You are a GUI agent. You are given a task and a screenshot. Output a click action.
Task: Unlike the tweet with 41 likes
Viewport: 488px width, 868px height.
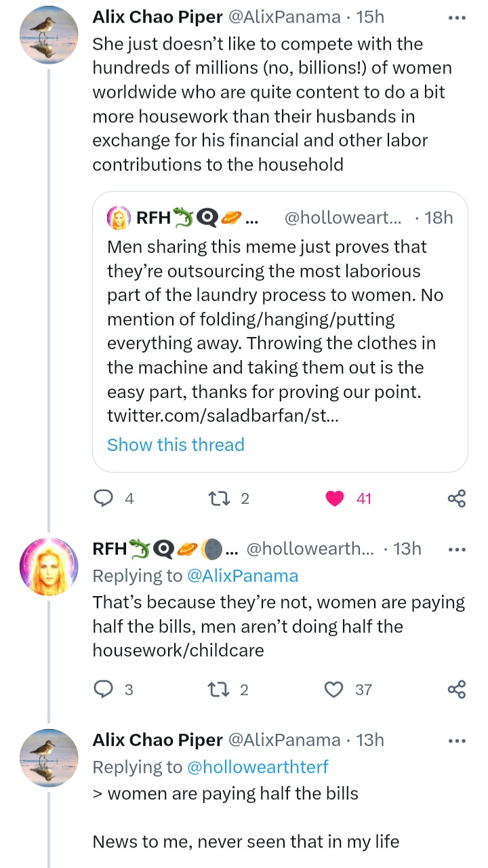[335, 498]
